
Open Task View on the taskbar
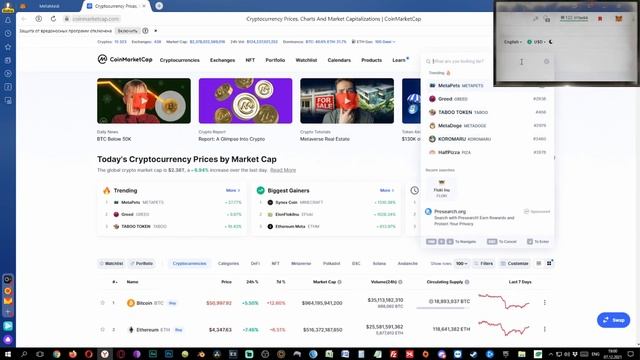pos(40,354)
